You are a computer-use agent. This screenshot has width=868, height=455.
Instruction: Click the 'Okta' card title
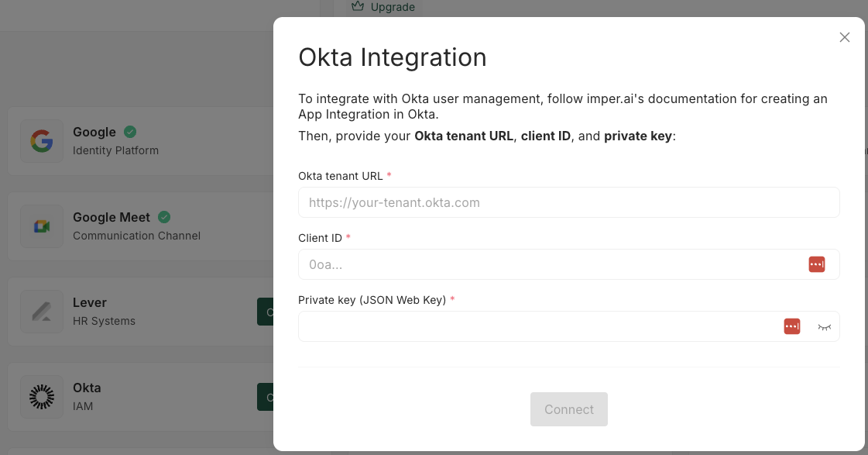87,388
